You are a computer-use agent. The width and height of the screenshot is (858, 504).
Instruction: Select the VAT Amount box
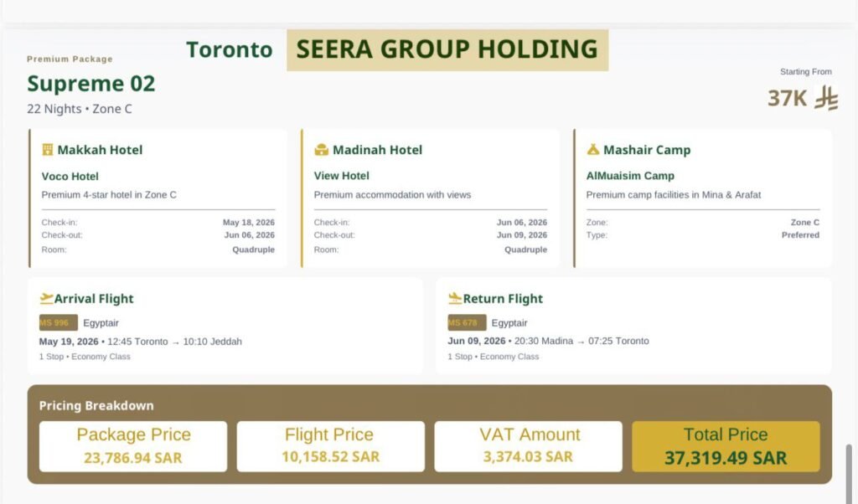pyautogui.click(x=528, y=446)
